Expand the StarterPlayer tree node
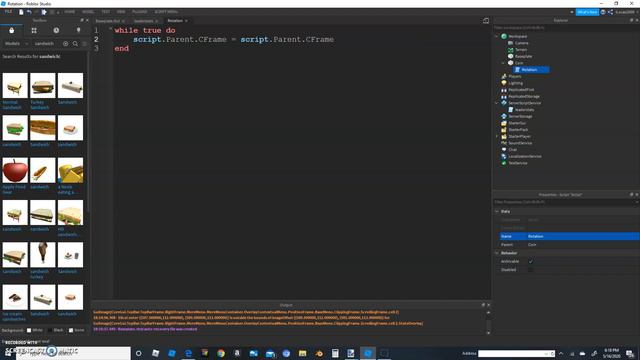 click(x=497, y=136)
